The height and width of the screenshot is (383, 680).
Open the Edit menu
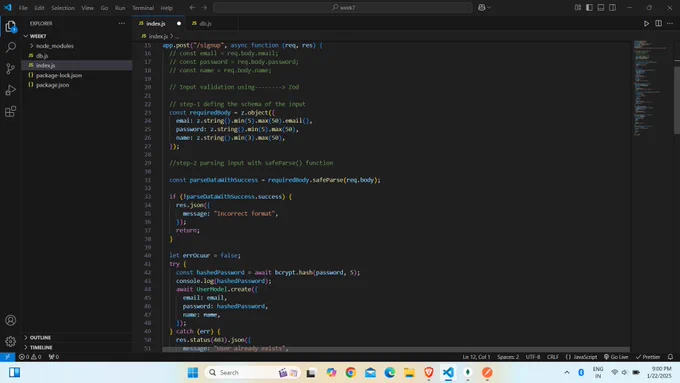(x=39, y=8)
